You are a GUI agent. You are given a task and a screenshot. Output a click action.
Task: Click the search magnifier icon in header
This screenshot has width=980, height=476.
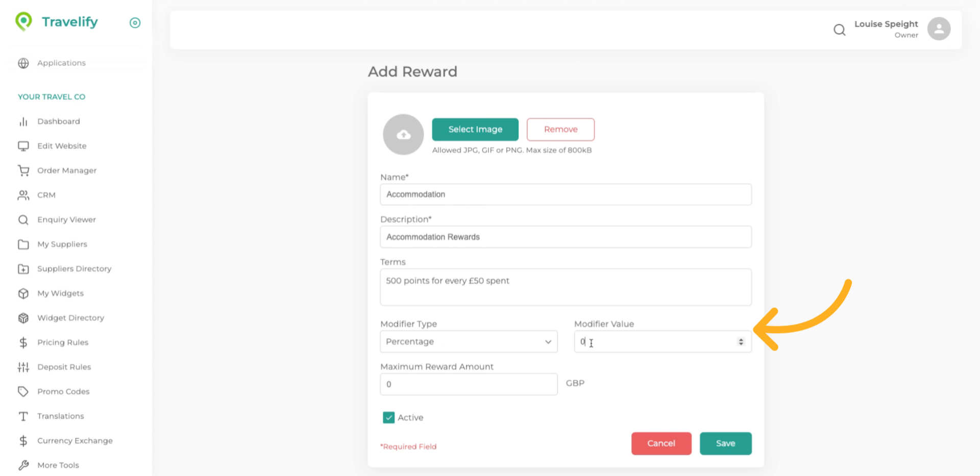coord(839,30)
